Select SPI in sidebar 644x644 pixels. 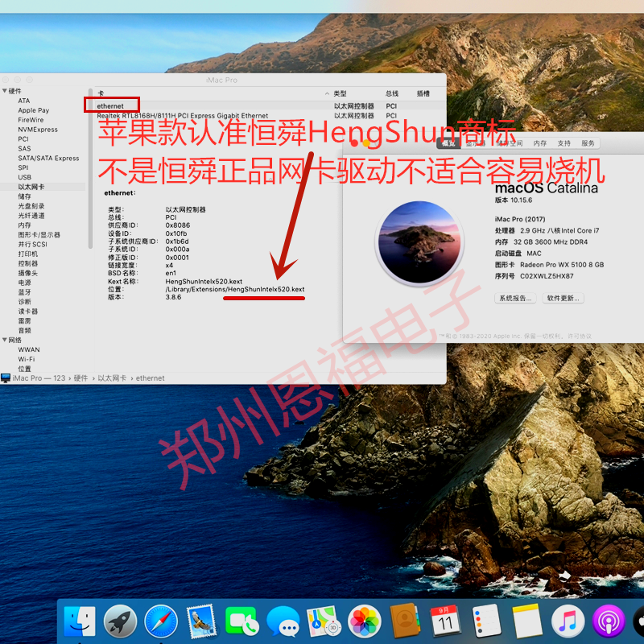coord(23,167)
